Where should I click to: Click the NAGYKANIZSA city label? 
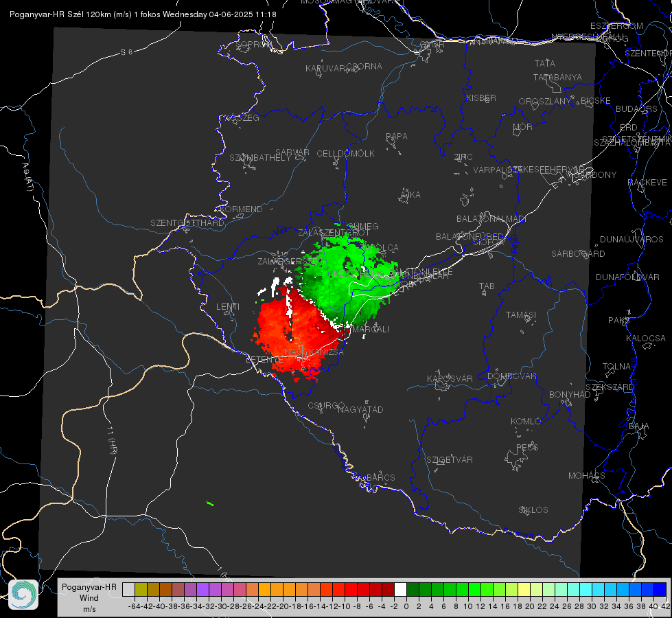314,352
